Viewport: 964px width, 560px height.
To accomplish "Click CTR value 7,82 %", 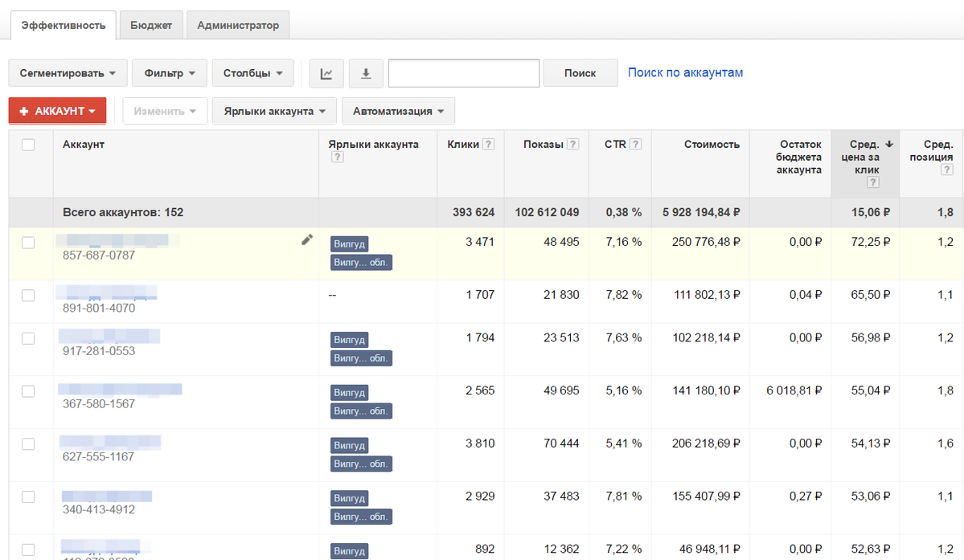I will tap(623, 295).
